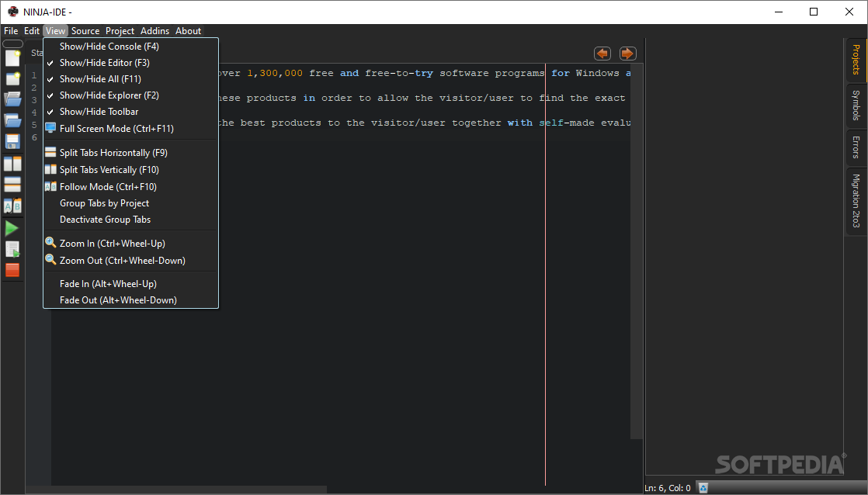Click the A/B follow mode toolbar icon
868x495 pixels.
coord(12,206)
